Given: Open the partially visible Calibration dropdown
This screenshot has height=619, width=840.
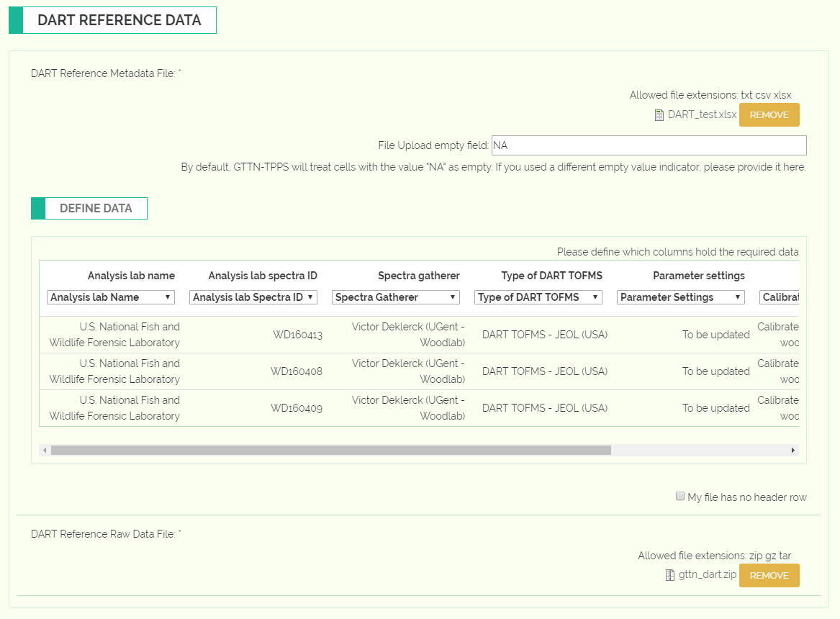Looking at the screenshot, I should pos(780,297).
